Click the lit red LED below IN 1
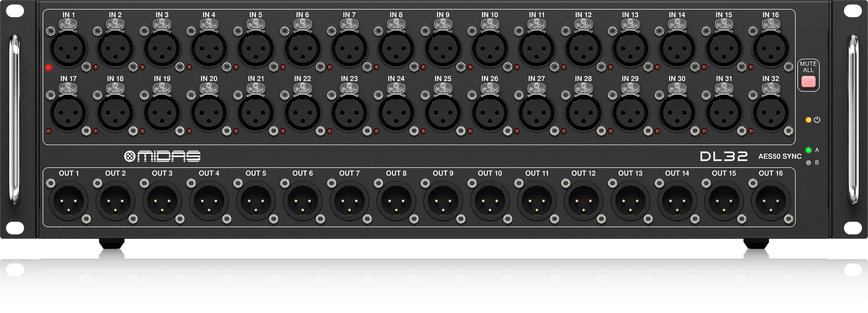 (x=49, y=67)
